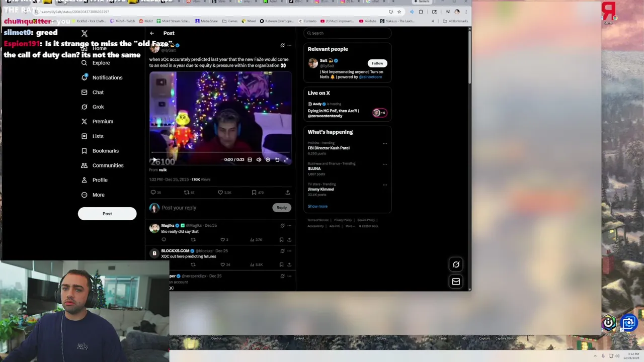Open the FBI Director Kash Patel trend

(329, 148)
